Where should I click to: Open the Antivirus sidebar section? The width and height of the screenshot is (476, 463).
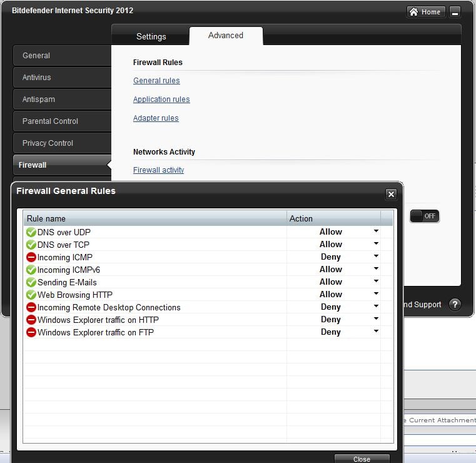[x=62, y=78]
